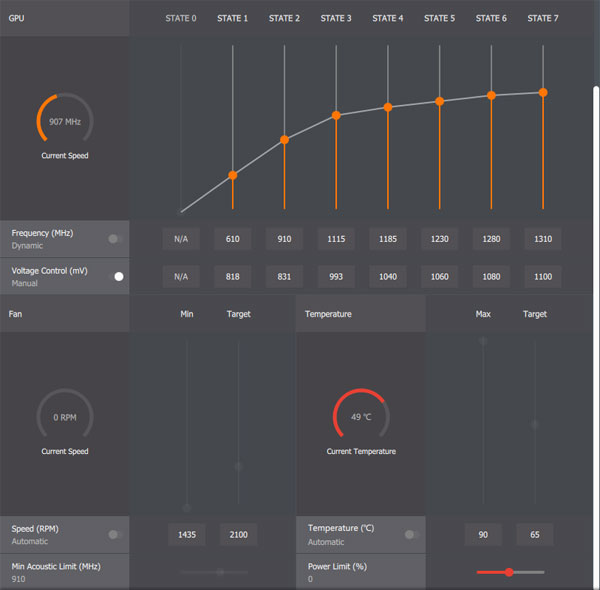Viewport: 600px width, 590px height.
Task: Click the Power Limit (%) label
Action: coord(337,566)
